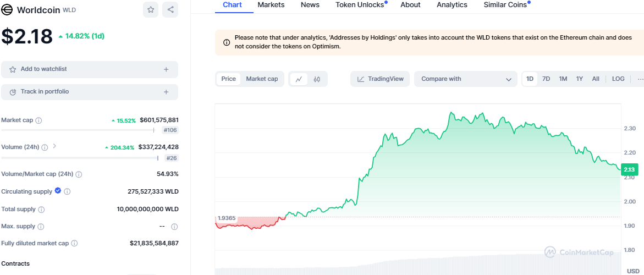Open the info icon beside the Max. supply label
The height and width of the screenshot is (275, 644).
pyautogui.click(x=41, y=227)
